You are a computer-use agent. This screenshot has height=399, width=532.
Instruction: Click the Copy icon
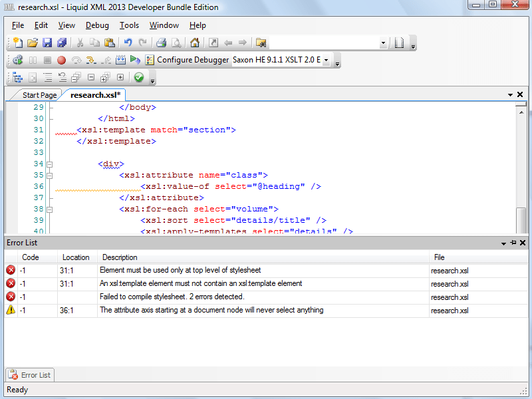coord(94,43)
